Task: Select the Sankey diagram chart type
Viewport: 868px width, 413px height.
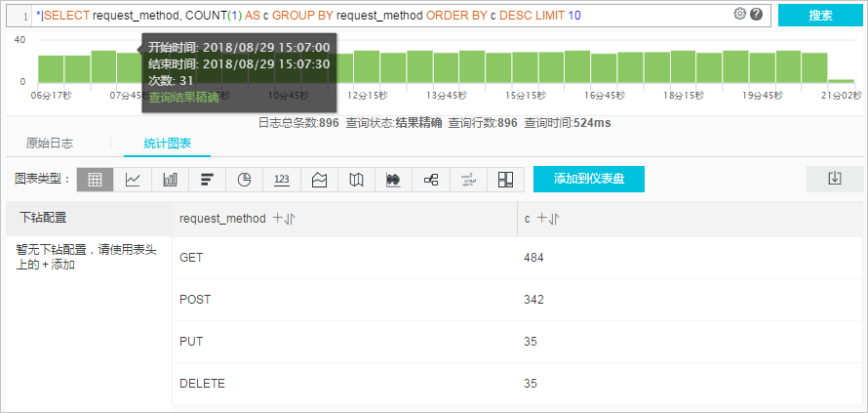Action: coord(431,180)
